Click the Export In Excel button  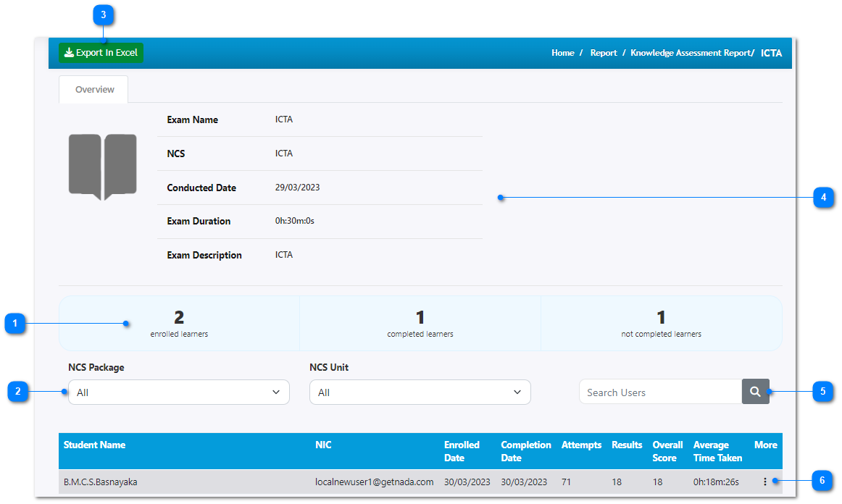pyautogui.click(x=101, y=53)
